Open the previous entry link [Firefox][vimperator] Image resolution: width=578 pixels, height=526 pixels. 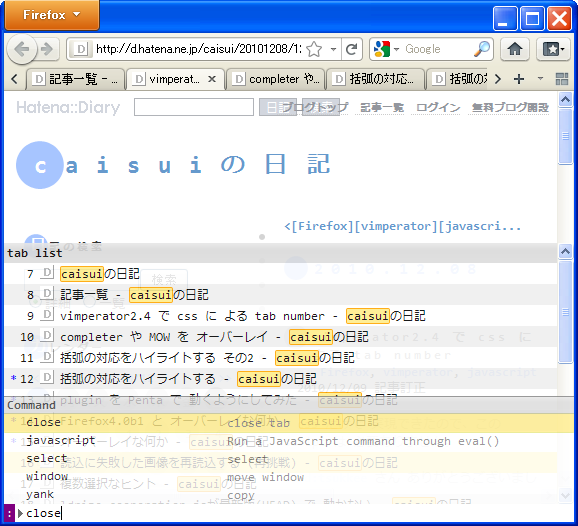tap(403, 226)
